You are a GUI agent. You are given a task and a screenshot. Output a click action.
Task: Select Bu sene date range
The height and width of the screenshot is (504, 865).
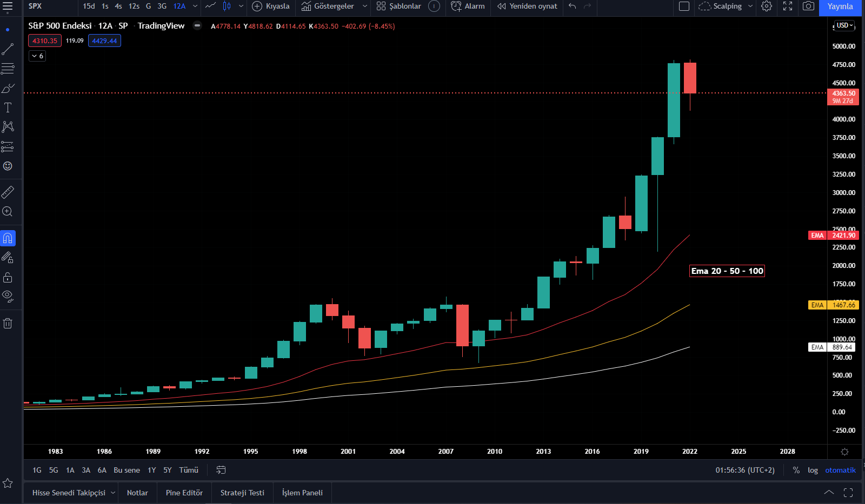click(127, 470)
